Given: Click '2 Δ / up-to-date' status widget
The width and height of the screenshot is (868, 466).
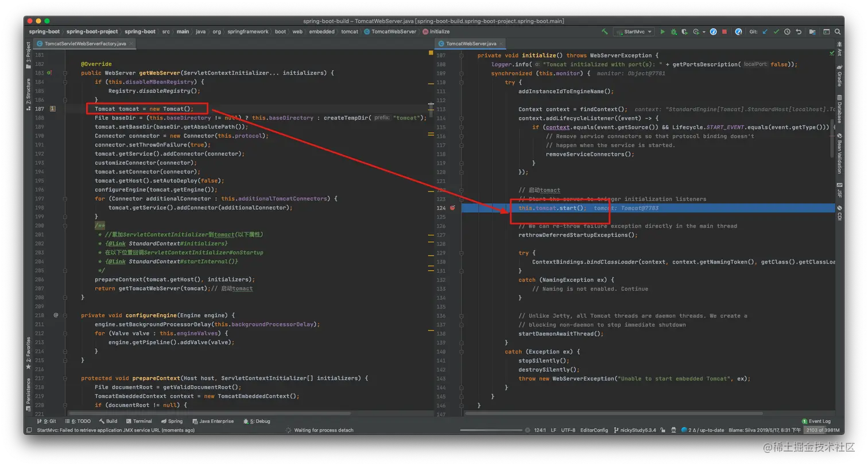Looking at the screenshot, I should (x=703, y=430).
